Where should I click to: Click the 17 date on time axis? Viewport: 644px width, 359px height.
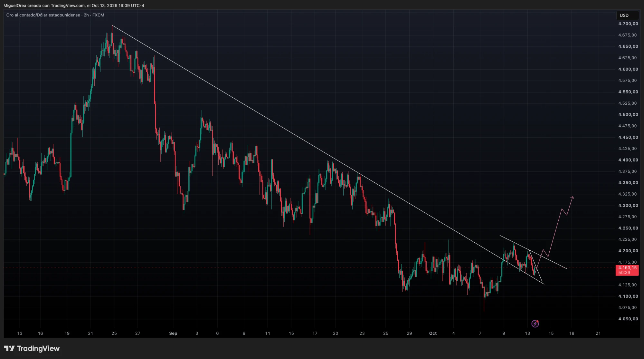click(315, 333)
